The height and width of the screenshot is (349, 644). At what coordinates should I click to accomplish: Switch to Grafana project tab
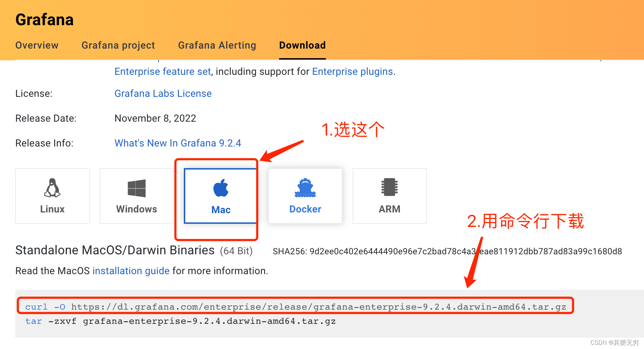tap(118, 45)
